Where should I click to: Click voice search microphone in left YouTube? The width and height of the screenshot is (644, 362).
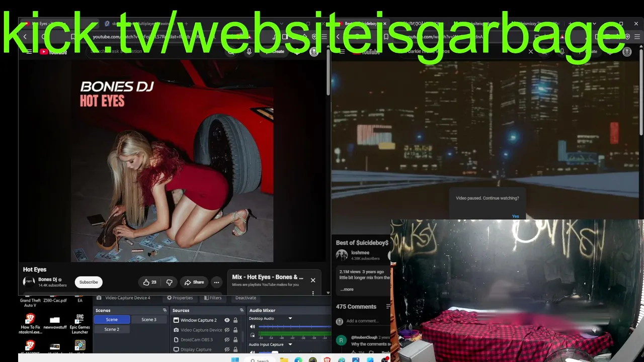point(249,52)
